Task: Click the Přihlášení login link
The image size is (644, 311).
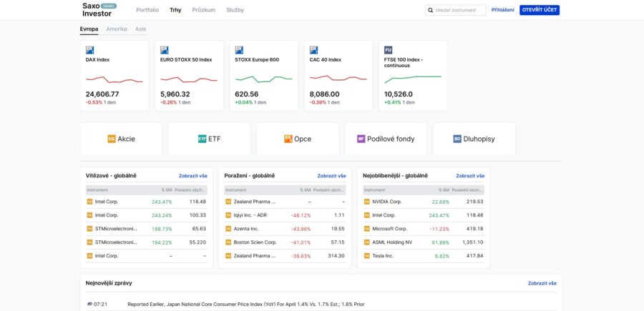Action: (x=503, y=10)
